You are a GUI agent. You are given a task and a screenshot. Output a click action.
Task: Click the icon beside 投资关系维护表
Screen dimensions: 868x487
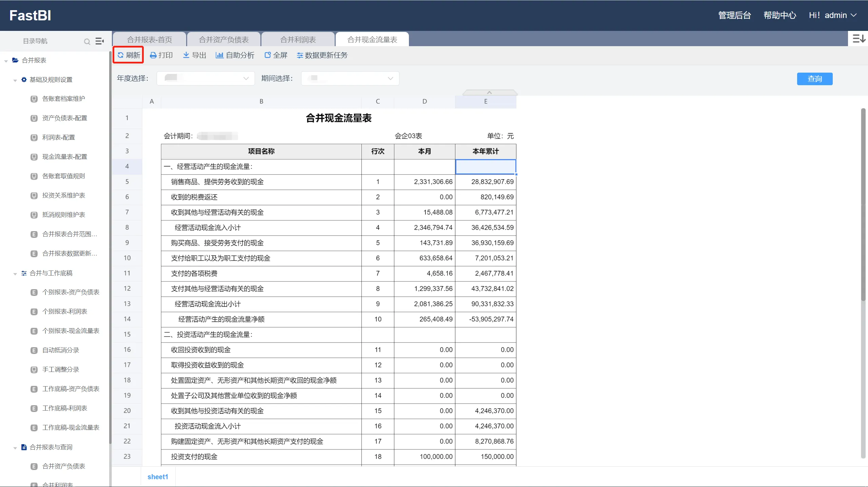(34, 195)
